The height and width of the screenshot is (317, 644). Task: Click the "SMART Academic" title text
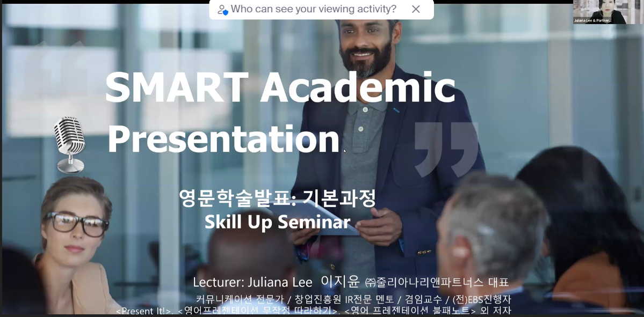pos(279,87)
